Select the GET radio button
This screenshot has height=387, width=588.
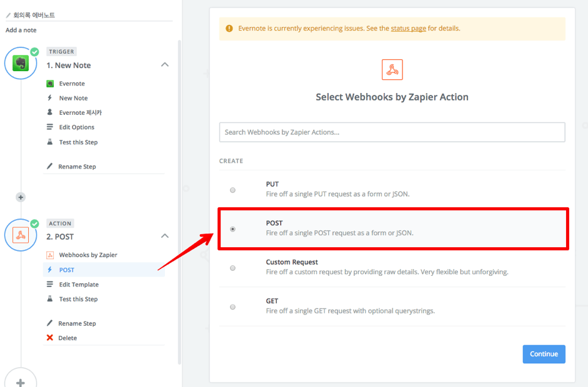(x=233, y=307)
